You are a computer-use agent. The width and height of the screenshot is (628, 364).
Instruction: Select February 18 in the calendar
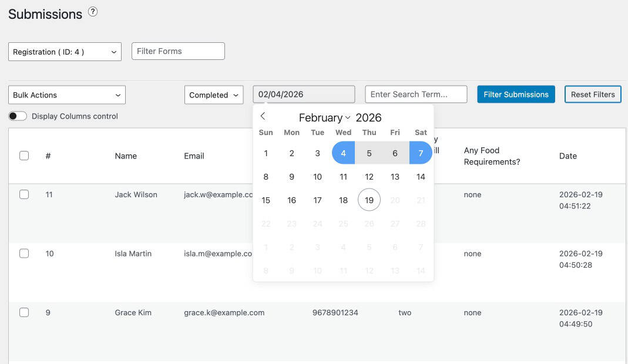point(343,200)
